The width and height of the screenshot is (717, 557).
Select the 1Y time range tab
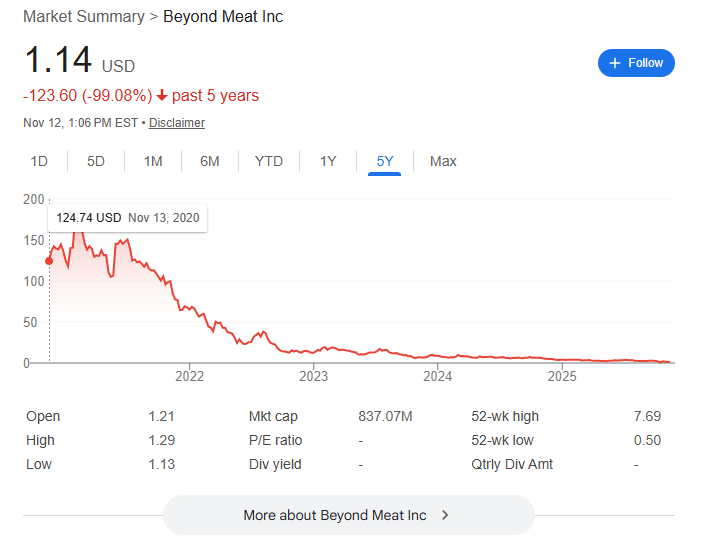click(x=328, y=161)
